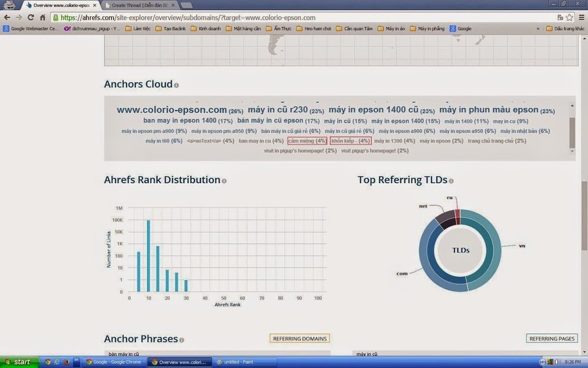Screen dimensions: 588x368
Task: Click the 'máy in phun màu epson' anchor
Action: [489, 110]
